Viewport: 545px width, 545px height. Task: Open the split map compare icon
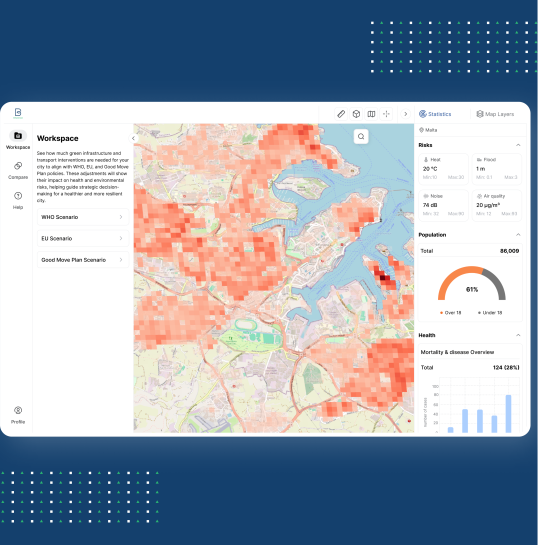[x=371, y=114]
